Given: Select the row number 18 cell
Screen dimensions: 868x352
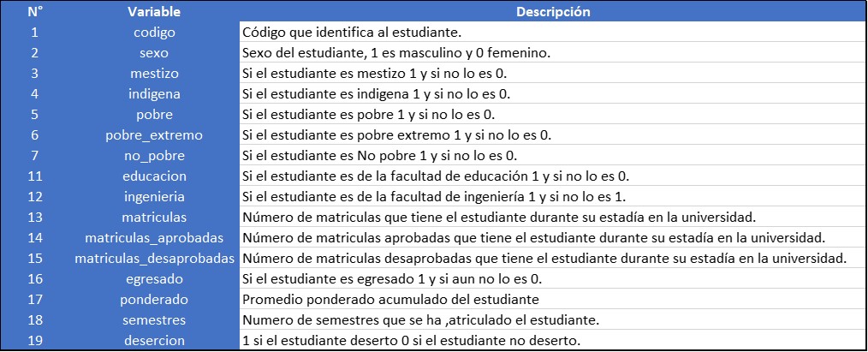Looking at the screenshot, I should coord(35,320).
